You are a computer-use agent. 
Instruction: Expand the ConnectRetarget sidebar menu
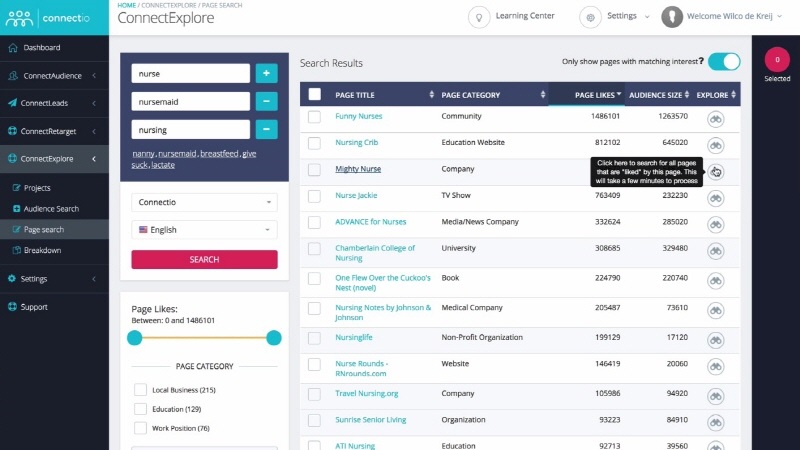tap(54, 131)
